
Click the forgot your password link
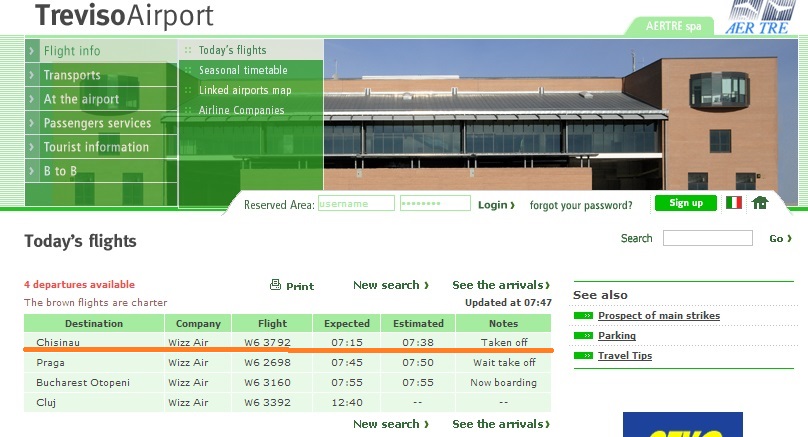coord(581,205)
